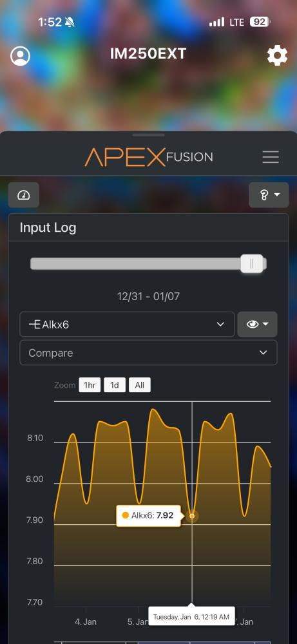Expand the Compare dropdown

(148, 353)
